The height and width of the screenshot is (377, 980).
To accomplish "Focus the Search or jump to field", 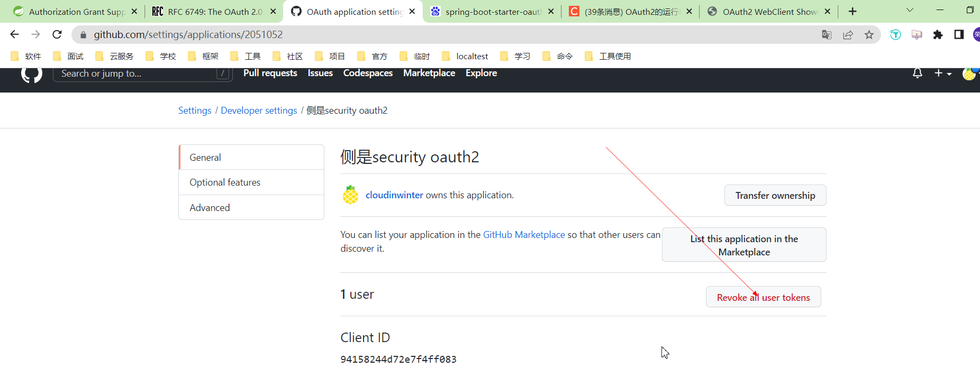I will point(143,73).
